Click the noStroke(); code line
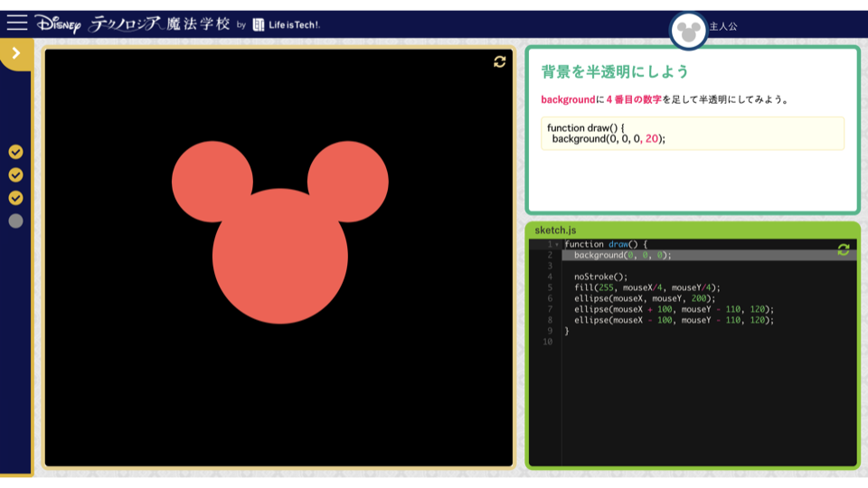This screenshot has width=868, height=488. [x=600, y=277]
